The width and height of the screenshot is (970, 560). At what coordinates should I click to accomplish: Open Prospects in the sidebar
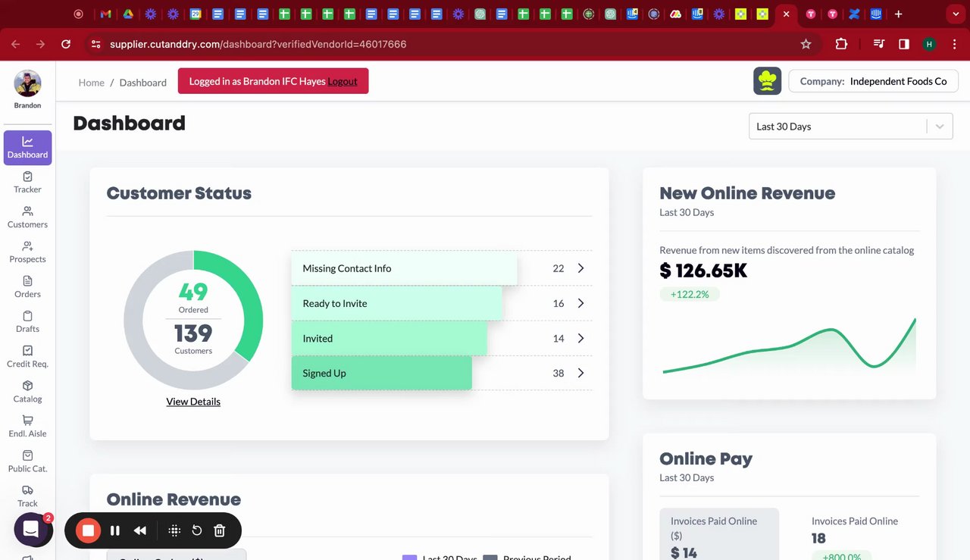coord(27,252)
